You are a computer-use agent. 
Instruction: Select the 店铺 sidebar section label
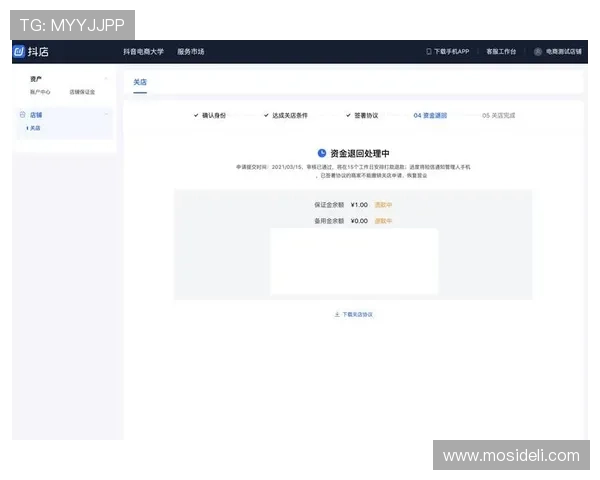36,115
